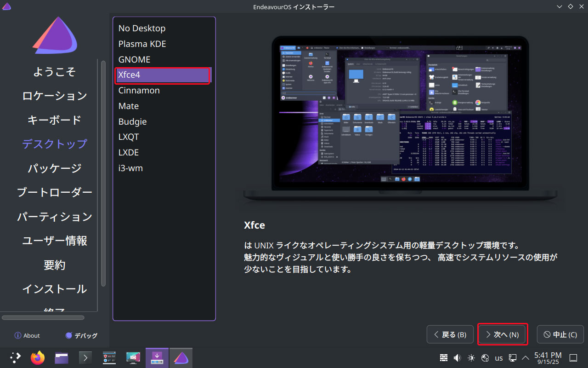Toggle the デバッグ debug button
Image resolution: width=588 pixels, height=368 pixels.
pyautogui.click(x=81, y=335)
